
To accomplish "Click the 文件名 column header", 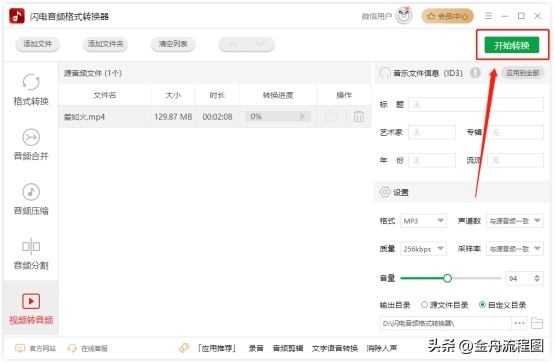I will 105,95.
